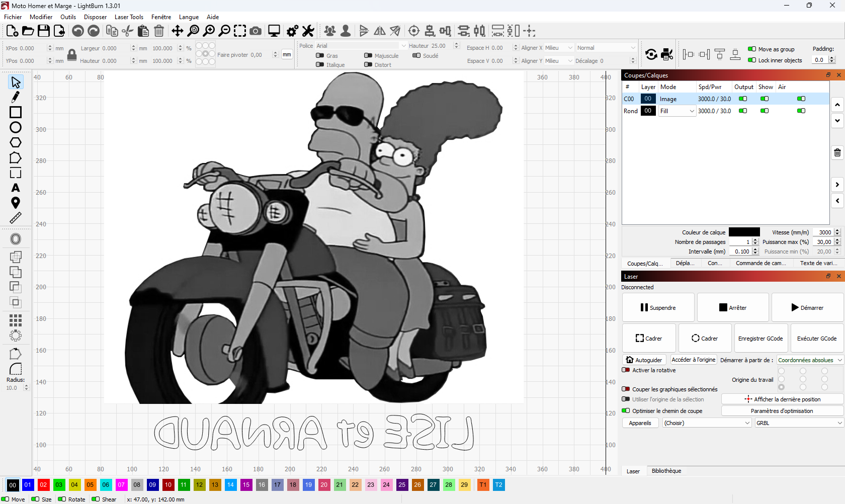Select the Rectangle drawing tool

point(15,112)
